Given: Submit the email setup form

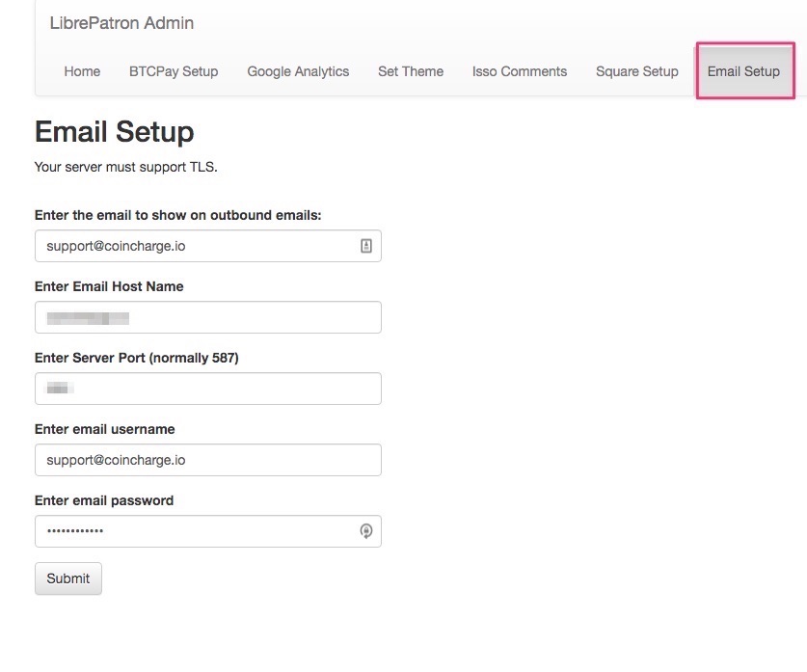Looking at the screenshot, I should pos(68,578).
